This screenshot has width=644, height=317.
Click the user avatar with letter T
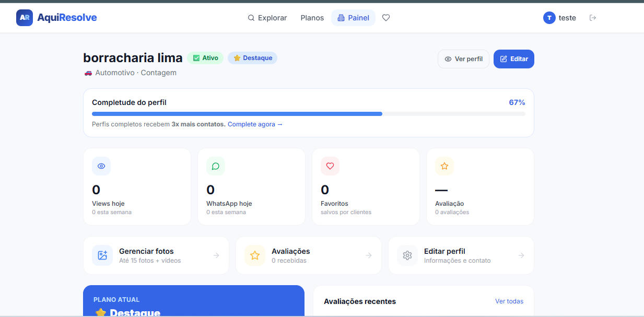tap(549, 18)
